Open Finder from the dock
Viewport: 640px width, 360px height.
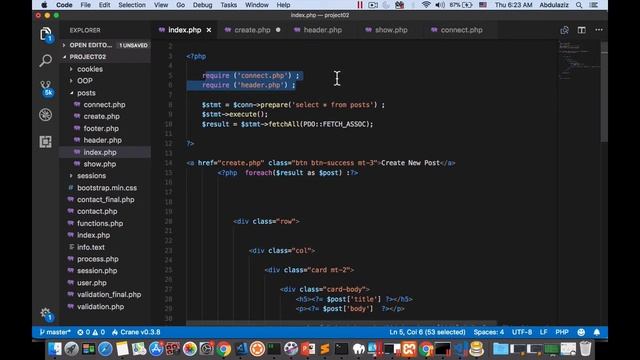tap(55, 349)
